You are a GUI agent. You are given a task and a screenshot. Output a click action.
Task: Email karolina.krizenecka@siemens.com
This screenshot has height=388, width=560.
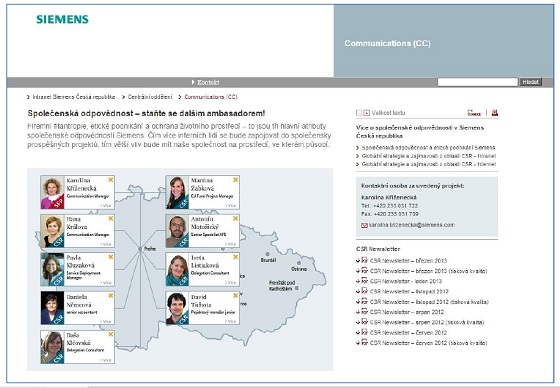(412, 225)
